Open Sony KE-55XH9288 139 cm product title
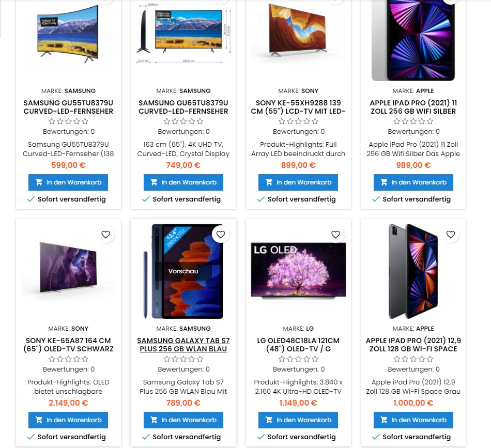This screenshot has height=448, width=491. tap(298, 107)
